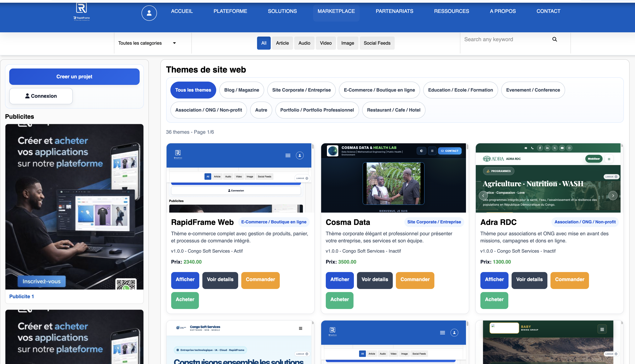Image resolution: width=635 pixels, height=364 pixels.
Task: Select Tous les themes filter
Action: tap(193, 90)
